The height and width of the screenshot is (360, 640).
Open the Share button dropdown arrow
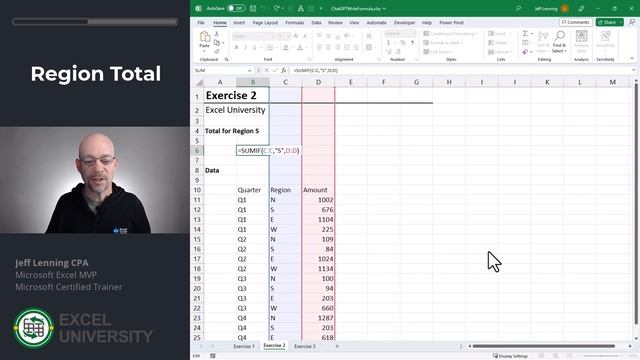tap(620, 22)
